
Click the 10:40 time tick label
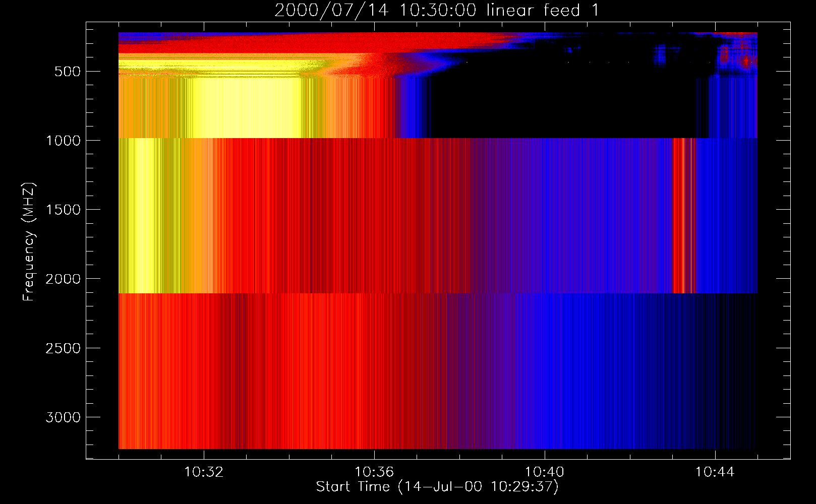(x=545, y=472)
